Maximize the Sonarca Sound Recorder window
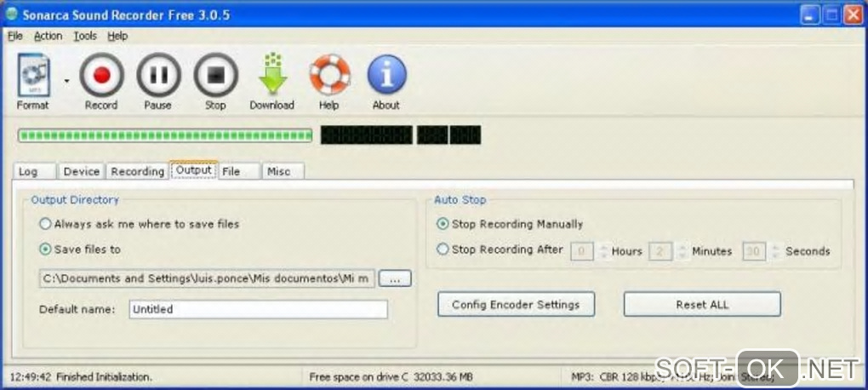Viewport: 868px width, 390px height. (x=831, y=15)
